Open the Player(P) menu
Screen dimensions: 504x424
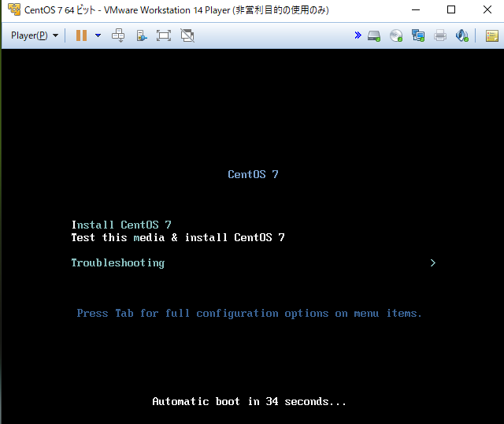pos(35,35)
